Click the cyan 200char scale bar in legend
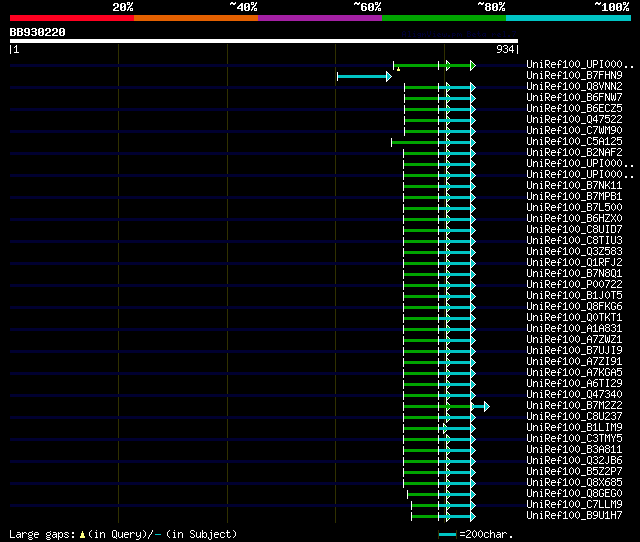This screenshot has height=542, width=640. [447, 534]
